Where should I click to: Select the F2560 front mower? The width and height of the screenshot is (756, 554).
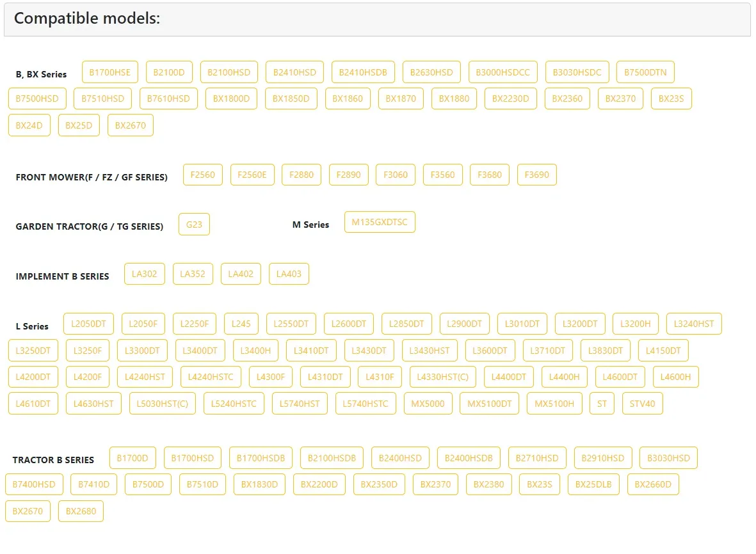tap(203, 175)
